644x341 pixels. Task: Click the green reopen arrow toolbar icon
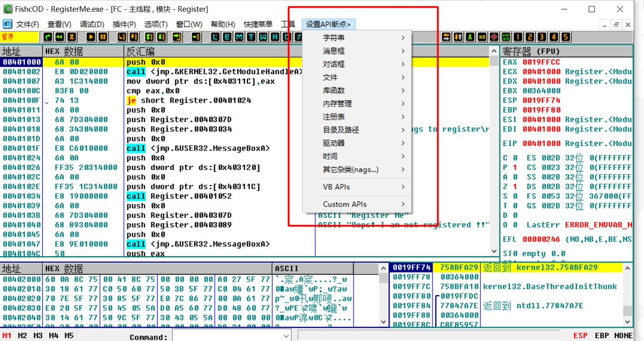pos(48,37)
